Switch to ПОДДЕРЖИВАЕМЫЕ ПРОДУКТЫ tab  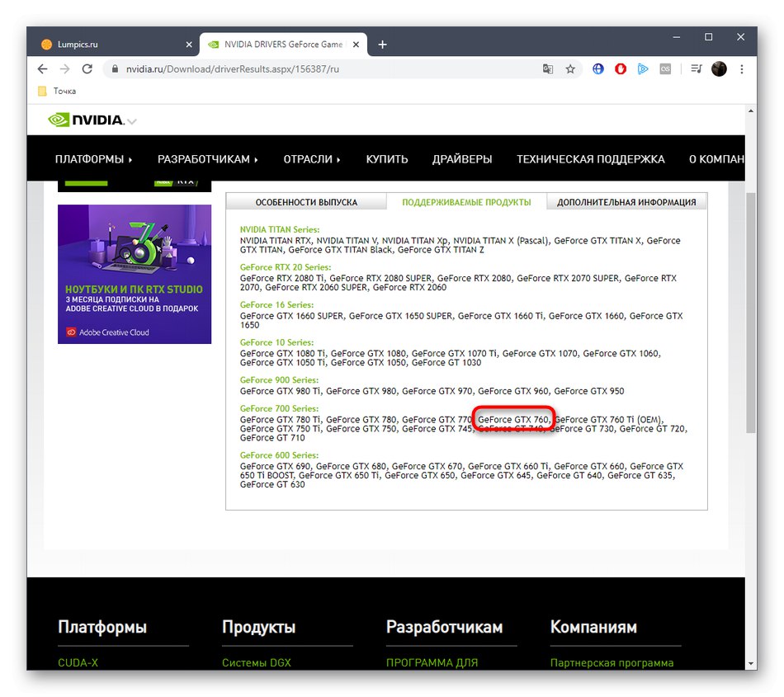466,202
